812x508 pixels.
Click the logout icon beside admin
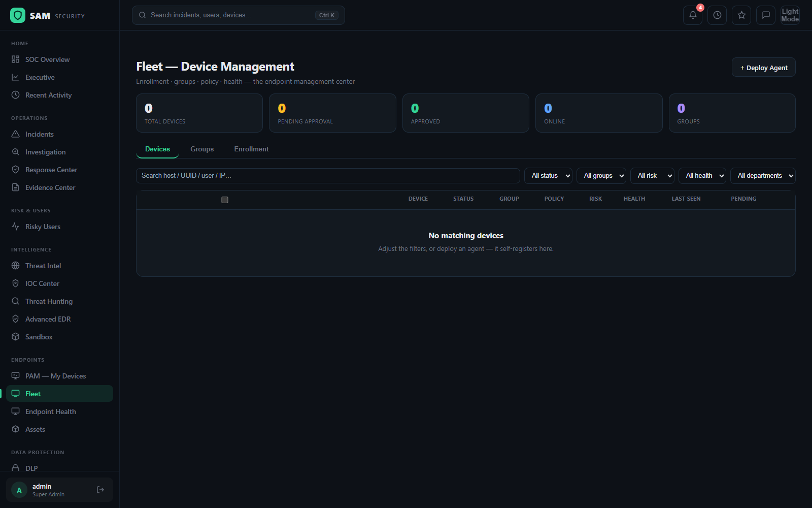100,490
